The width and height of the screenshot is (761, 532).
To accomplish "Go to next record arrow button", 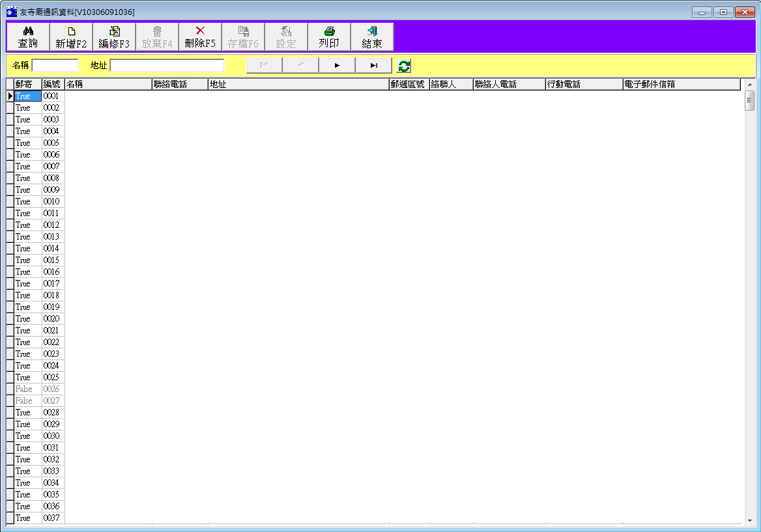I will click(337, 65).
